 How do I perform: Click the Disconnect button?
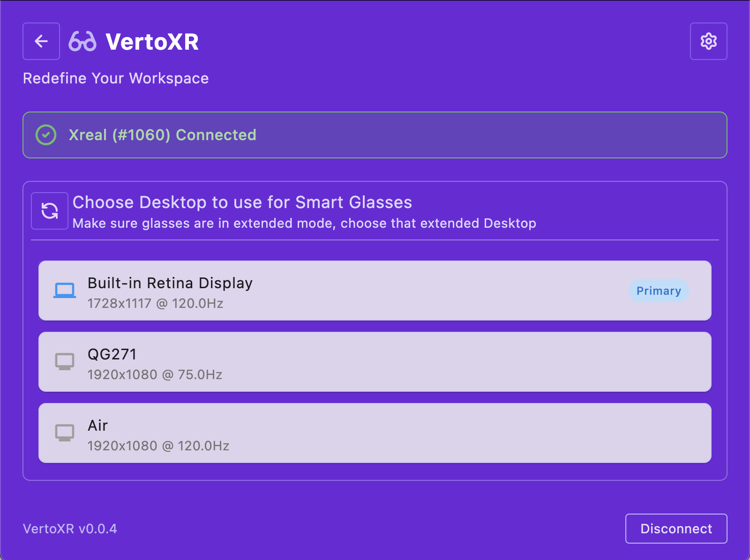pos(676,529)
